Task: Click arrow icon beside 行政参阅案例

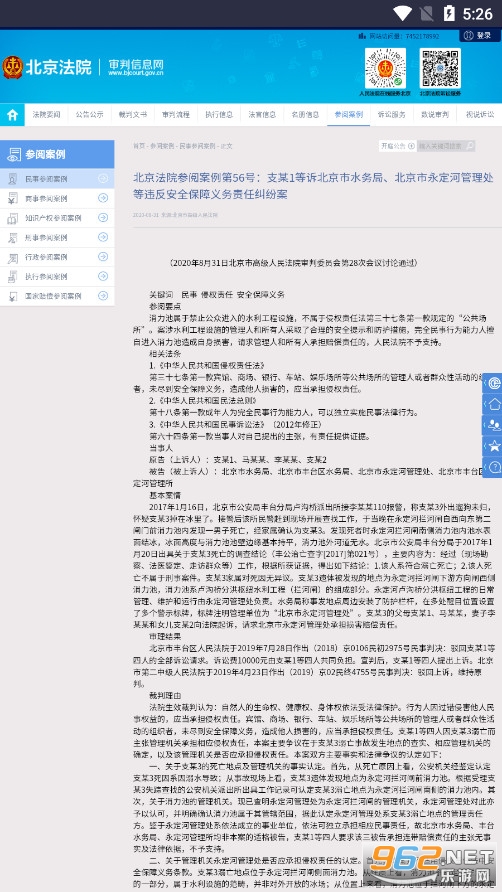Action: [x=103, y=257]
